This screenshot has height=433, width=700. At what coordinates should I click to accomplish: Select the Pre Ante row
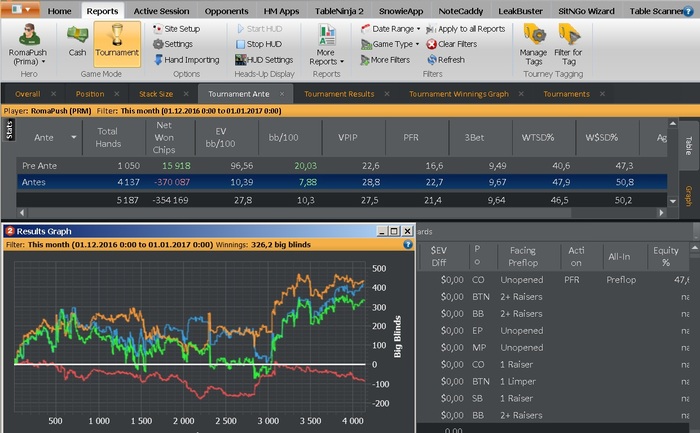click(x=342, y=166)
